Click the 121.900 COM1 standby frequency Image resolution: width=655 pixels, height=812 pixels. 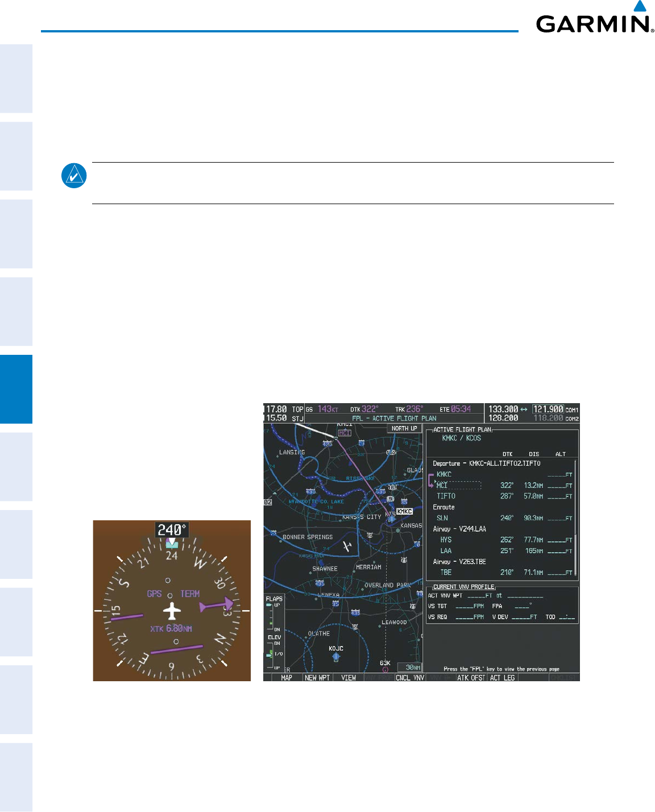548,409
